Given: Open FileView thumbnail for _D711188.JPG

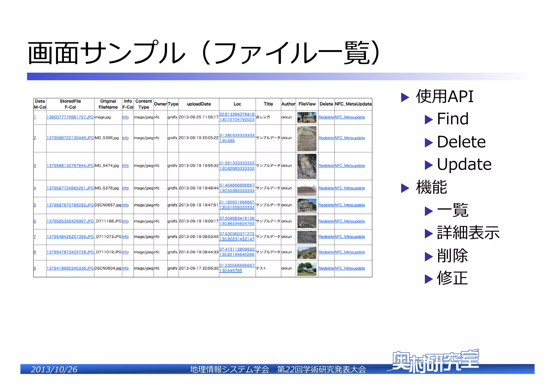Looking at the screenshot, I should click(x=307, y=221).
